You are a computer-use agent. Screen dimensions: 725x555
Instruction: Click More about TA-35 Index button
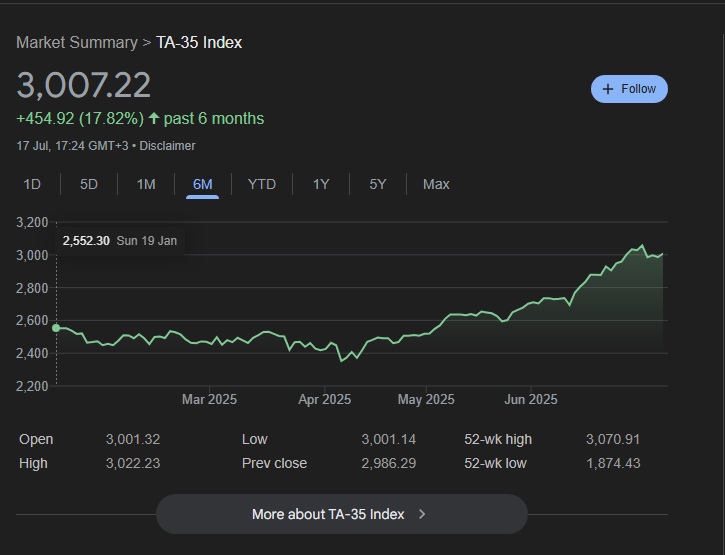tap(342, 514)
